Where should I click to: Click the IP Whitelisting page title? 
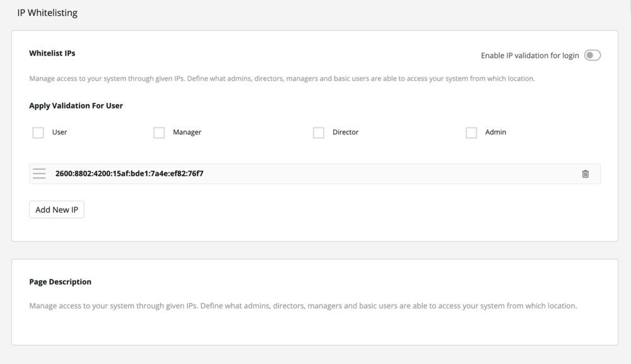pos(47,13)
